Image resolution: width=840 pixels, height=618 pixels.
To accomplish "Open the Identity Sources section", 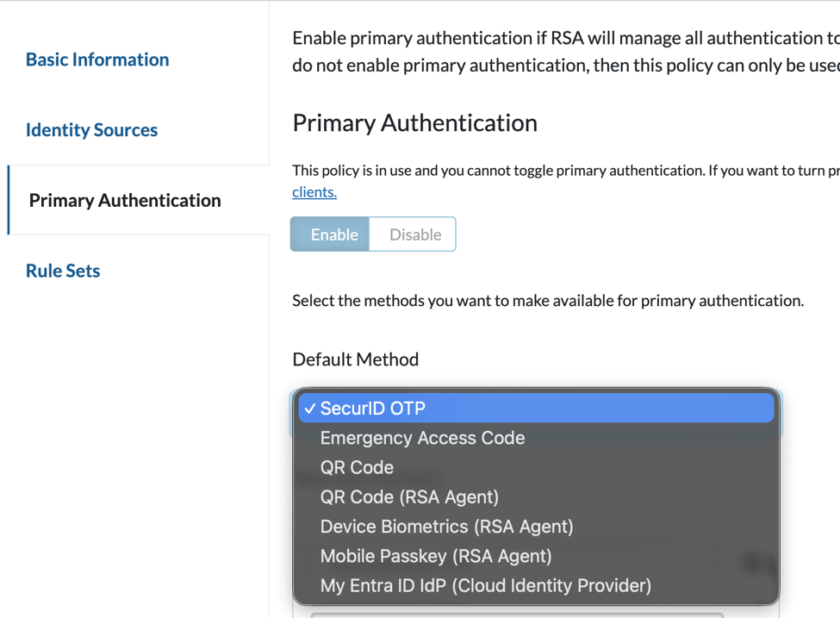I will point(91,129).
